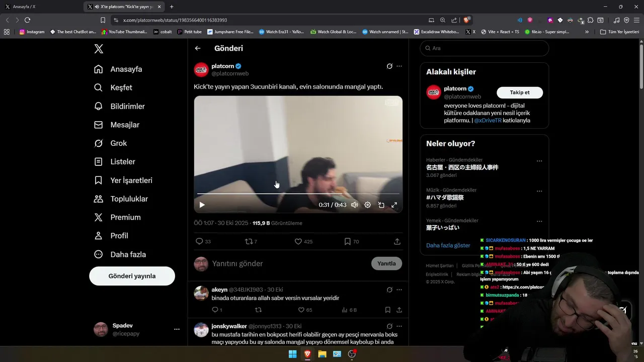Open Premium in sidebar

(x=117, y=217)
